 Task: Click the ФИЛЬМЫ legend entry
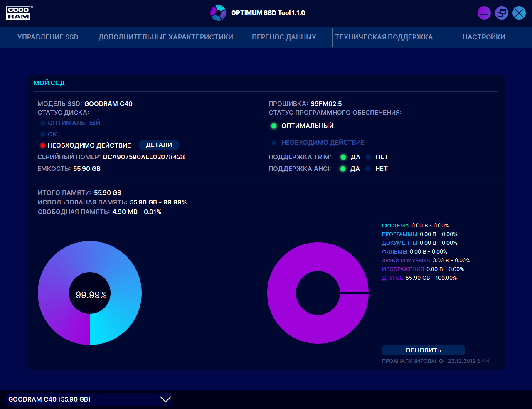[415, 252]
